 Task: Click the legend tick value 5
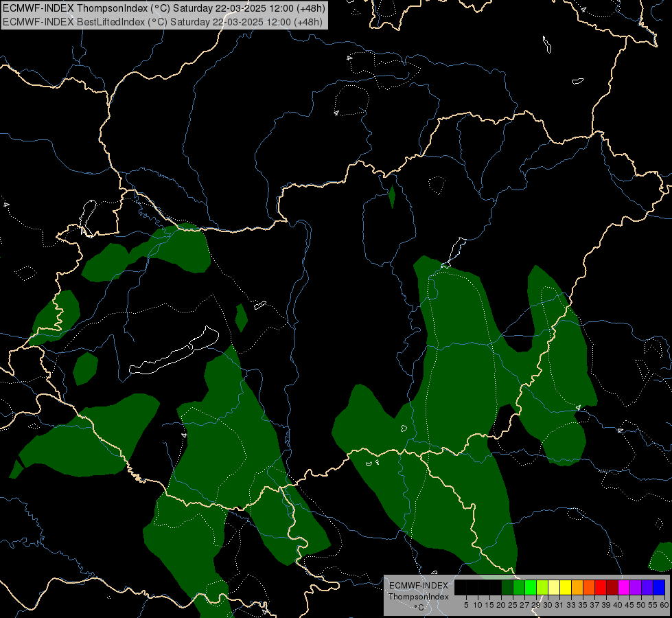coord(466,605)
